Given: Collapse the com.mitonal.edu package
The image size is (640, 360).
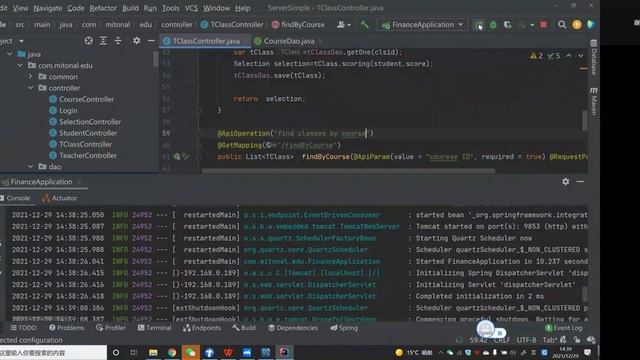Looking at the screenshot, I should pos(20,65).
